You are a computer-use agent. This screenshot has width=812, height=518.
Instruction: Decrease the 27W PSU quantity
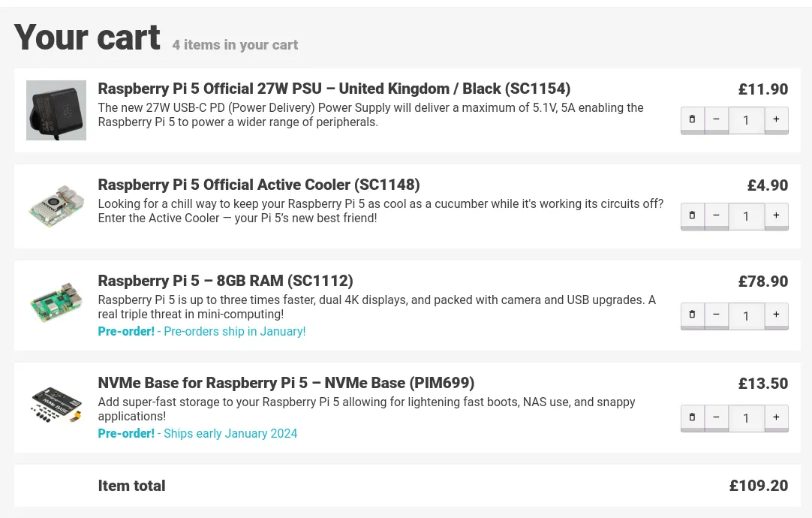[716, 119]
